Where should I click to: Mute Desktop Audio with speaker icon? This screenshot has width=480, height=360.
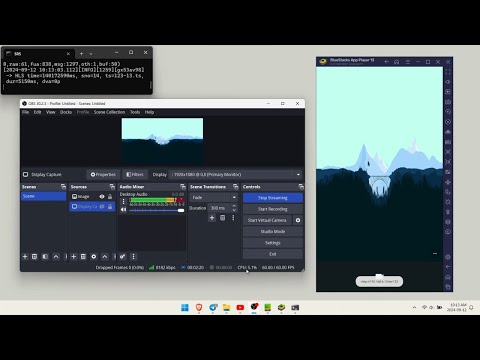point(124,210)
